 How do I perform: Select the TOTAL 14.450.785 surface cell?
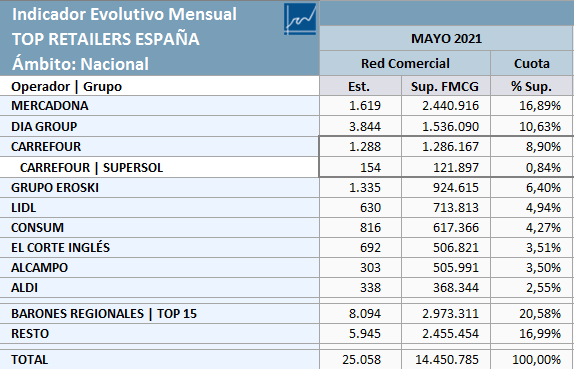(x=446, y=359)
